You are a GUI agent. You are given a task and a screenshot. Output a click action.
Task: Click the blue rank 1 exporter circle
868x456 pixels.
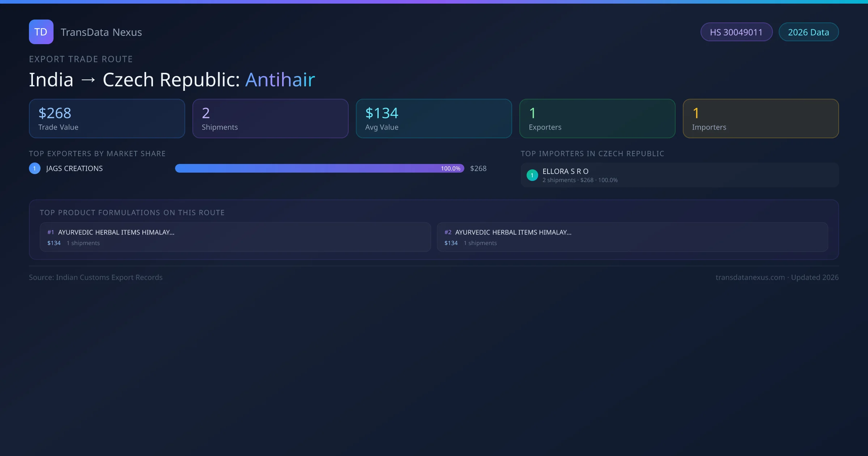pyautogui.click(x=35, y=168)
